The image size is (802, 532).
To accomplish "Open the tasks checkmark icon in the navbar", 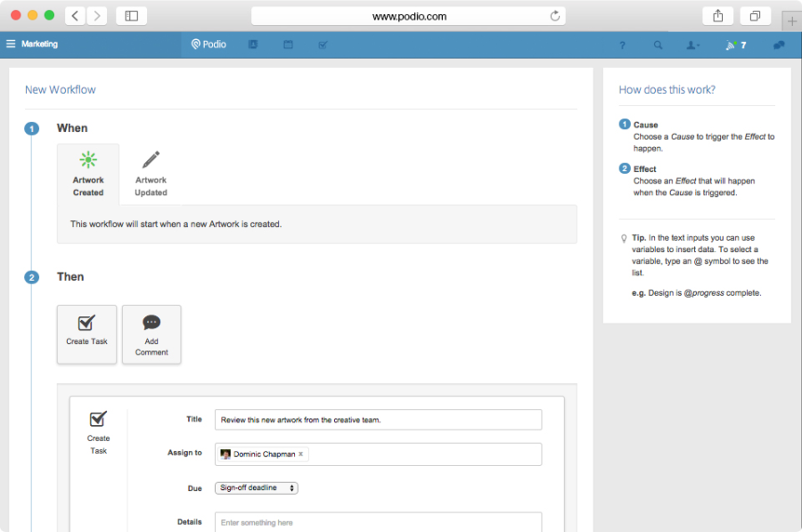I will pos(323,45).
